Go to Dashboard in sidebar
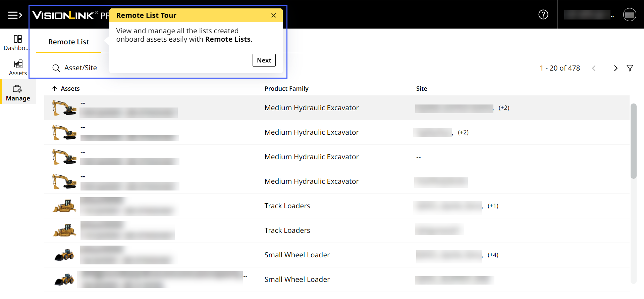The image size is (644, 299). (18, 43)
